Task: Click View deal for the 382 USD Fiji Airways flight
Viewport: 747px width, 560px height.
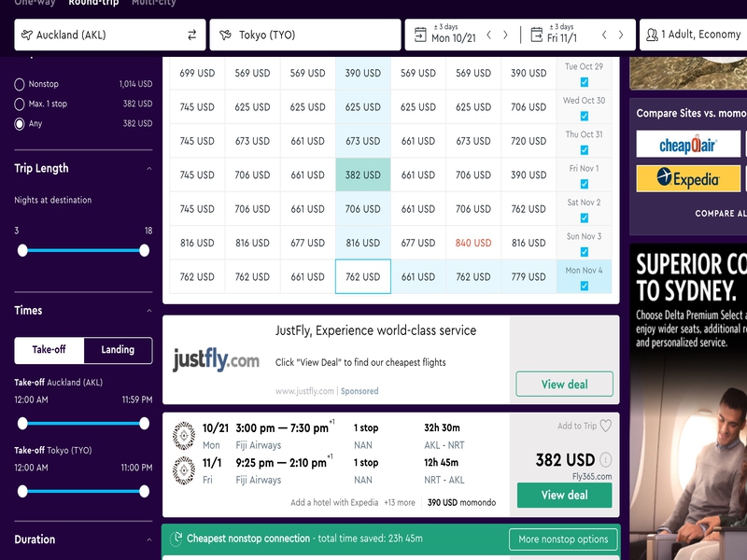Action: pos(565,496)
